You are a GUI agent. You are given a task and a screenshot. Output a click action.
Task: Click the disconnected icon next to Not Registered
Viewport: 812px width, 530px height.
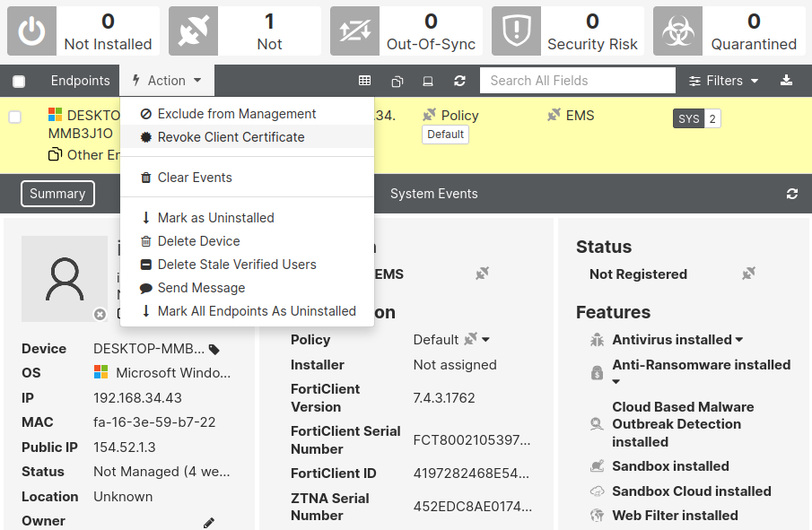[x=748, y=274]
